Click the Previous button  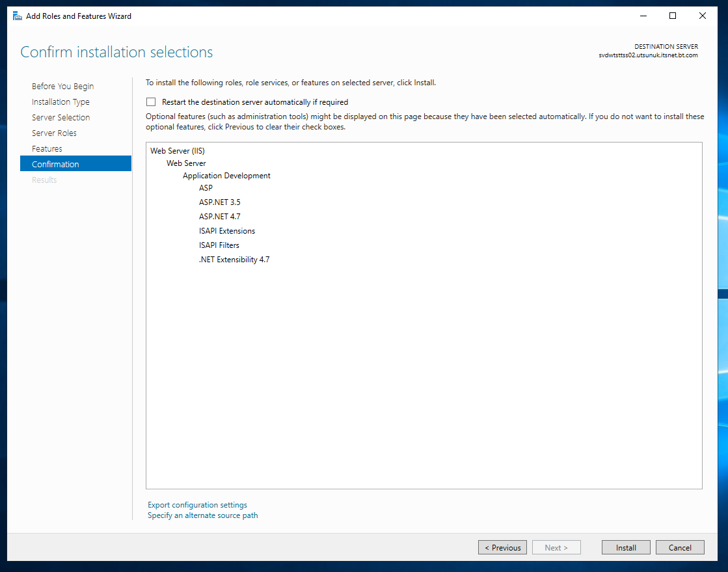click(502, 547)
